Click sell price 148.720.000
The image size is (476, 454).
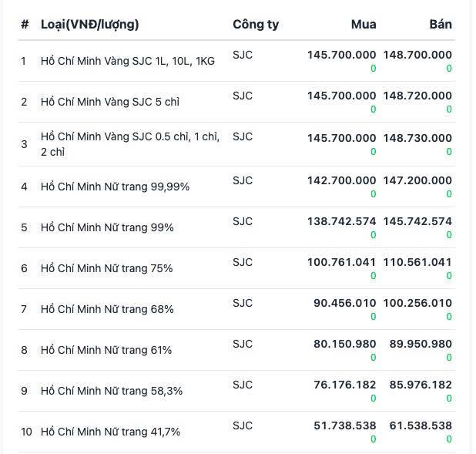pos(417,96)
